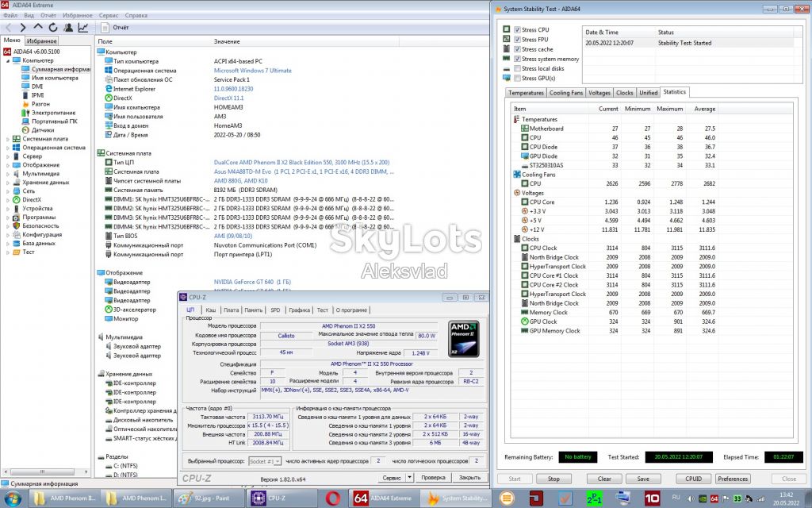Screen dimensions: 812x508
Task: Select the Электропитание tree item
Action: click(x=48, y=113)
